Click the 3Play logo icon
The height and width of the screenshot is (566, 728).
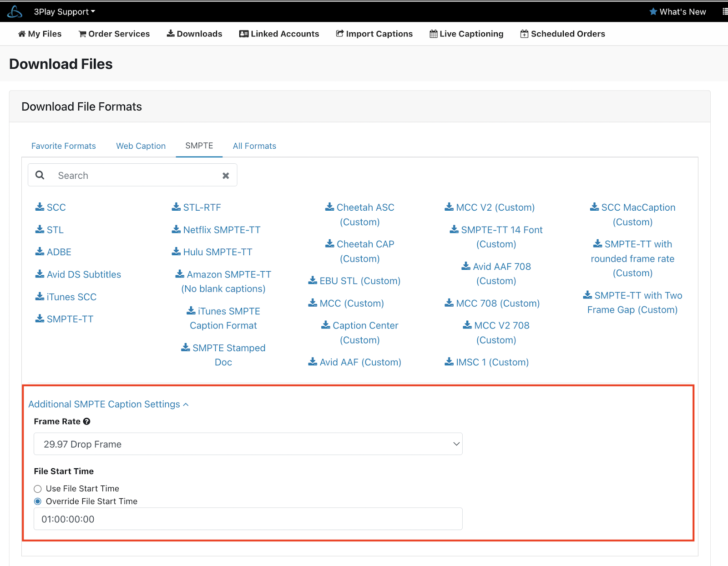[x=15, y=11]
